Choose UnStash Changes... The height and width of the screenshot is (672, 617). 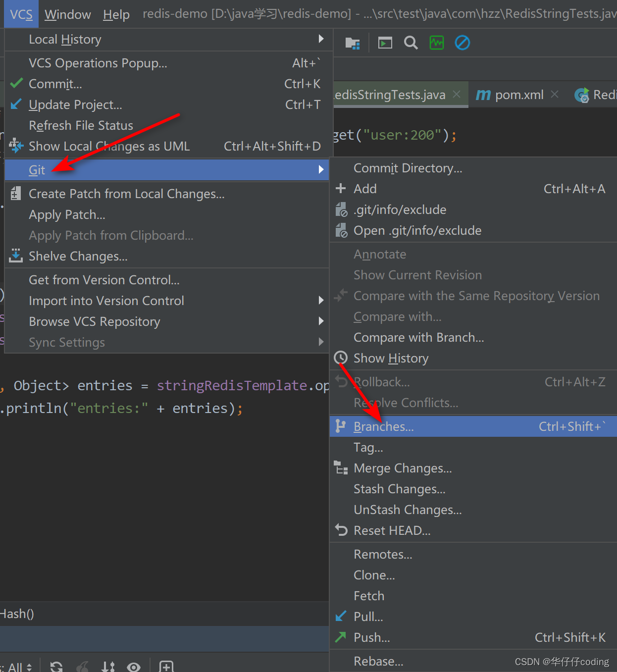(x=473, y=510)
